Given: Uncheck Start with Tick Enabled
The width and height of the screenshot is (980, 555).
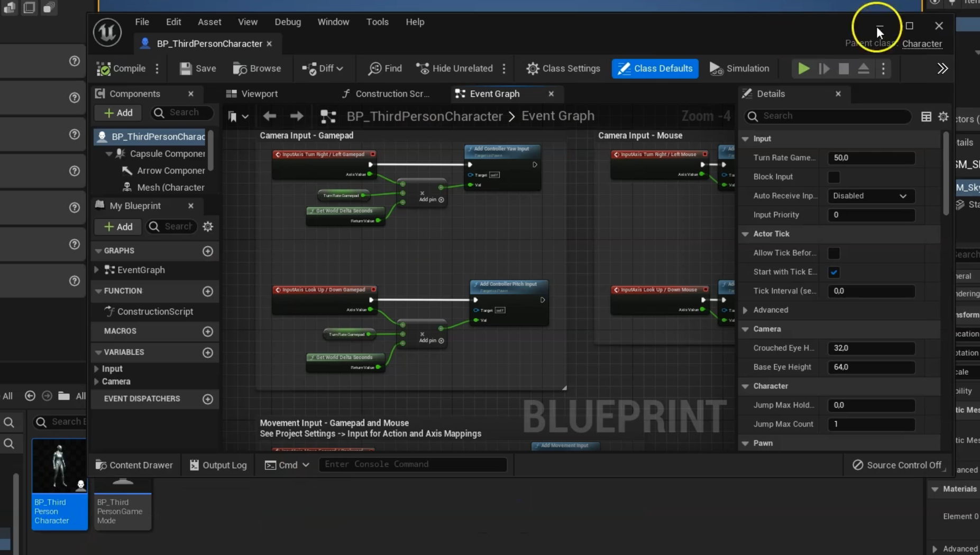Looking at the screenshot, I should [x=834, y=272].
